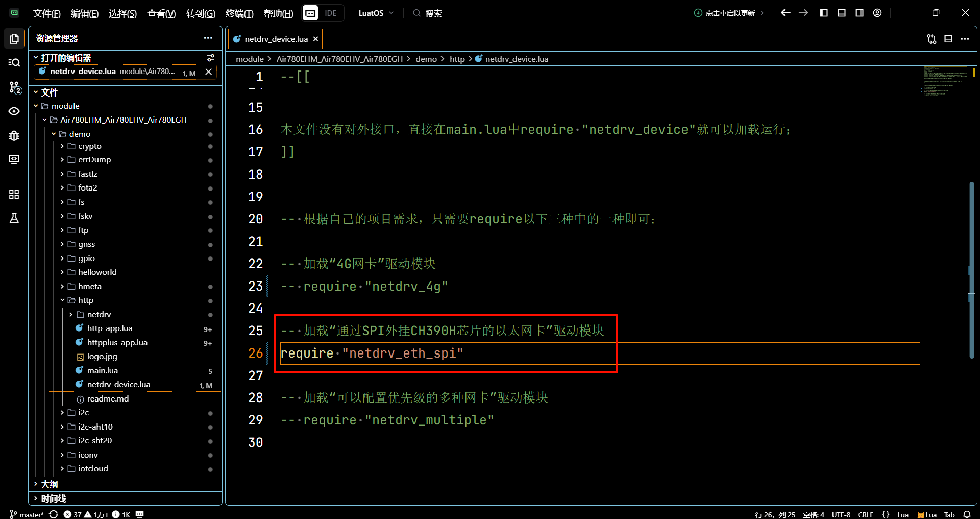Close the netdrv_device.lua editor tab
This screenshot has width=980, height=519.
coord(315,39)
